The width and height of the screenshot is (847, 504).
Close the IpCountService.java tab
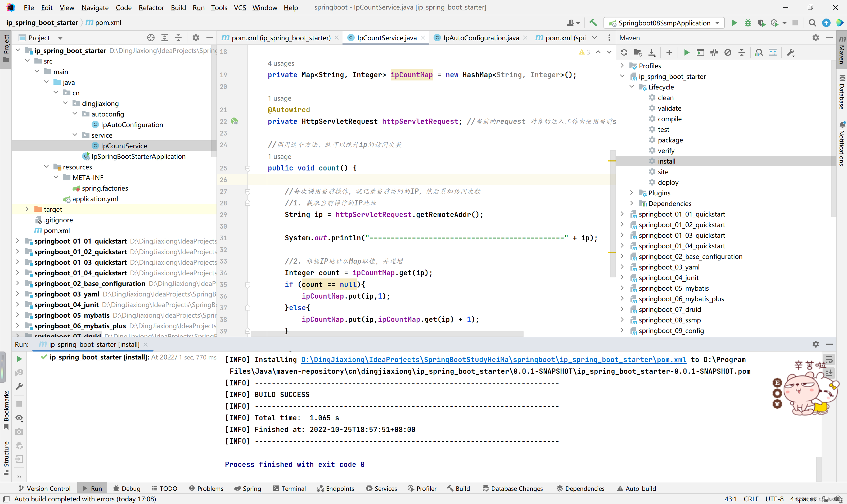pyautogui.click(x=423, y=38)
